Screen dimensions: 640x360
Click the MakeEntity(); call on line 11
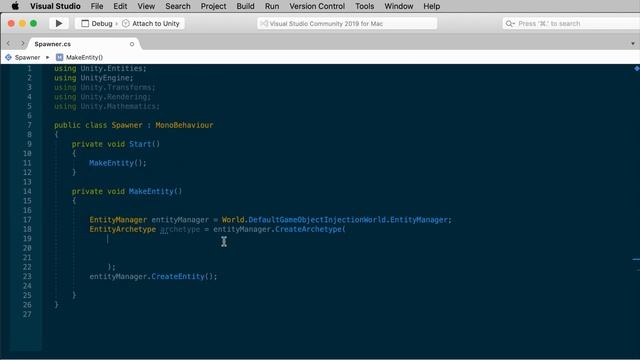(118, 163)
